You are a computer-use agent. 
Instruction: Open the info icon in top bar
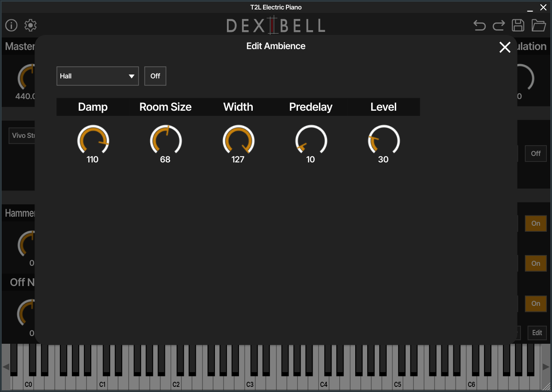pyautogui.click(x=11, y=25)
